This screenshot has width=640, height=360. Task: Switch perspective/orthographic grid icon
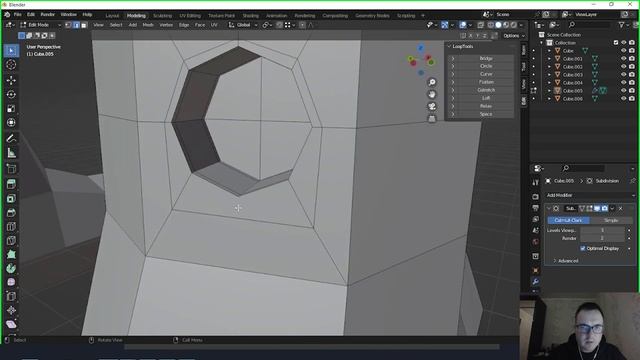pos(432,119)
